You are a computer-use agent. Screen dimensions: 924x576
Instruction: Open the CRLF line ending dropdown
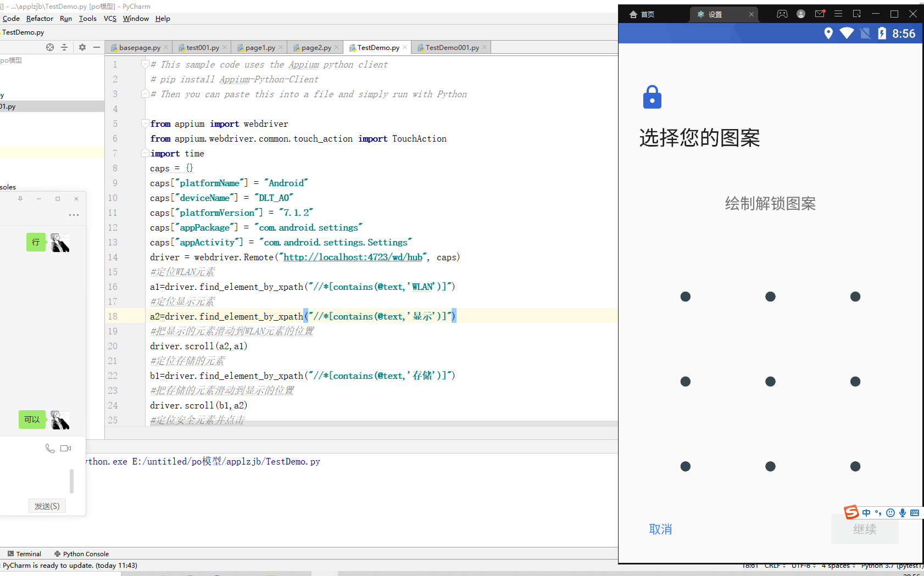[x=774, y=565]
